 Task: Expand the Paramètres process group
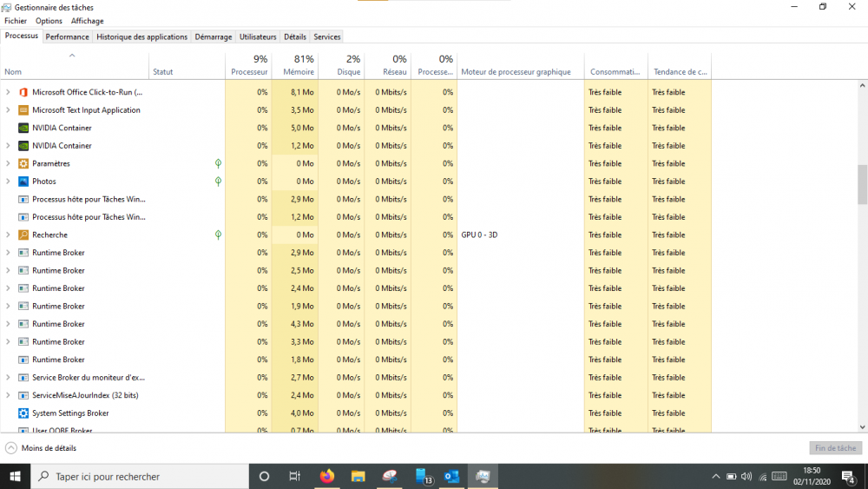coord(9,163)
